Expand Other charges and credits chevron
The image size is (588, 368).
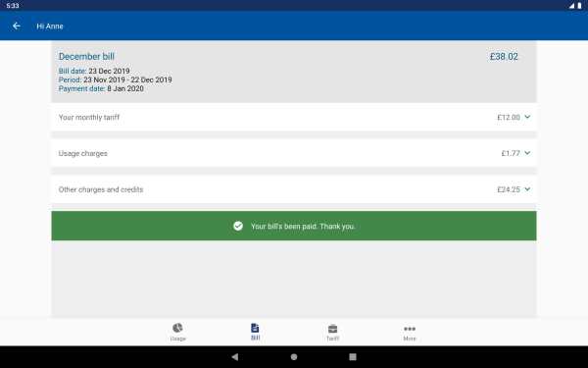coord(527,188)
